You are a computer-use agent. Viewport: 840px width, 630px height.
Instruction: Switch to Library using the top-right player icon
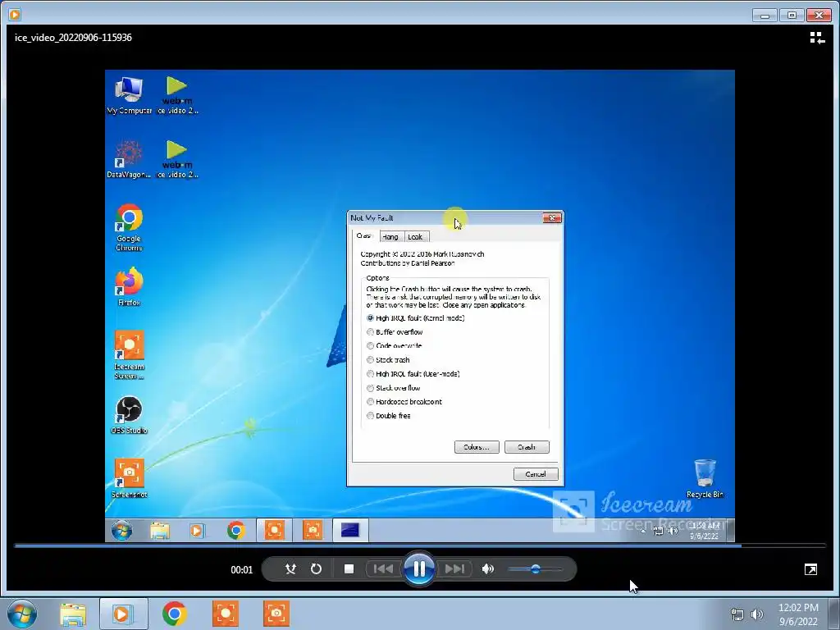coord(817,38)
